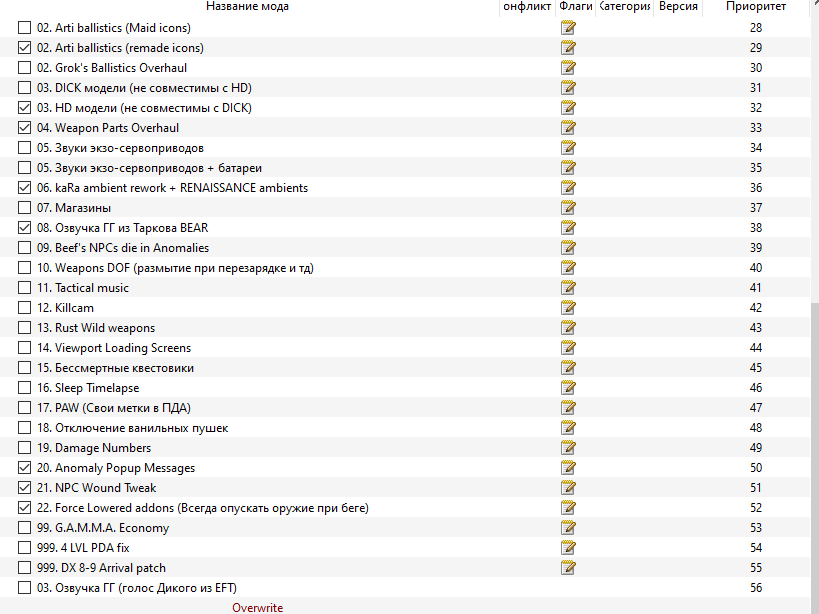Click notes flag for Viewport Loading Screens
Screen dimensions: 819x614
568,348
